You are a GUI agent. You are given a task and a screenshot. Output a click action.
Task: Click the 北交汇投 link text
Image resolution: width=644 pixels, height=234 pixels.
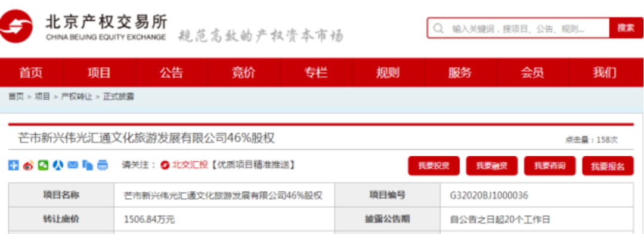pos(190,165)
